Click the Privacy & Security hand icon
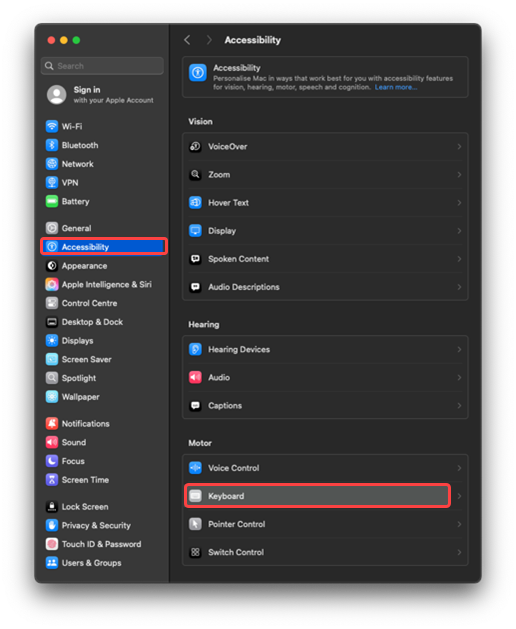Screen dimensions: 516x629 (x=52, y=526)
